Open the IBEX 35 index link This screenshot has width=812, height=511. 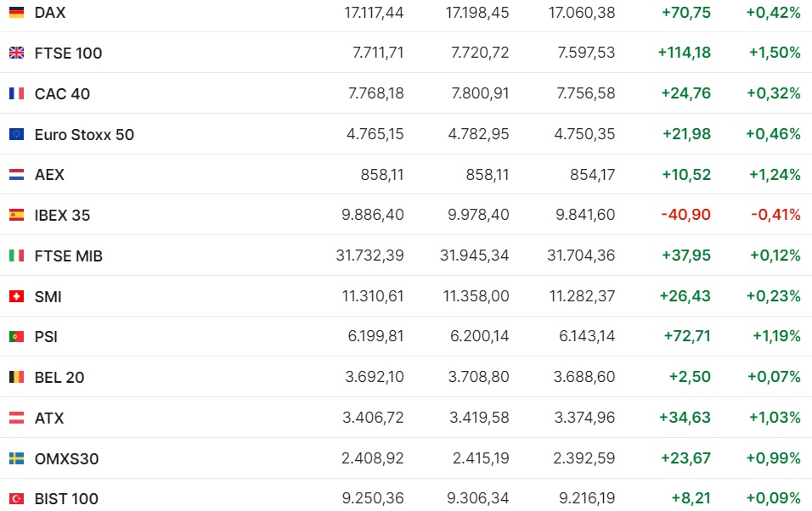point(62,216)
